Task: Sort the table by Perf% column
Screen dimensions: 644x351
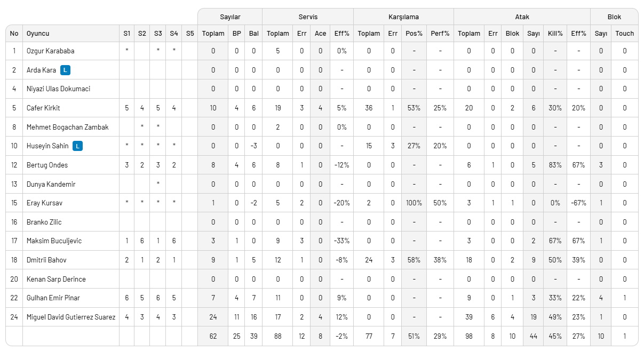Action: click(440, 33)
